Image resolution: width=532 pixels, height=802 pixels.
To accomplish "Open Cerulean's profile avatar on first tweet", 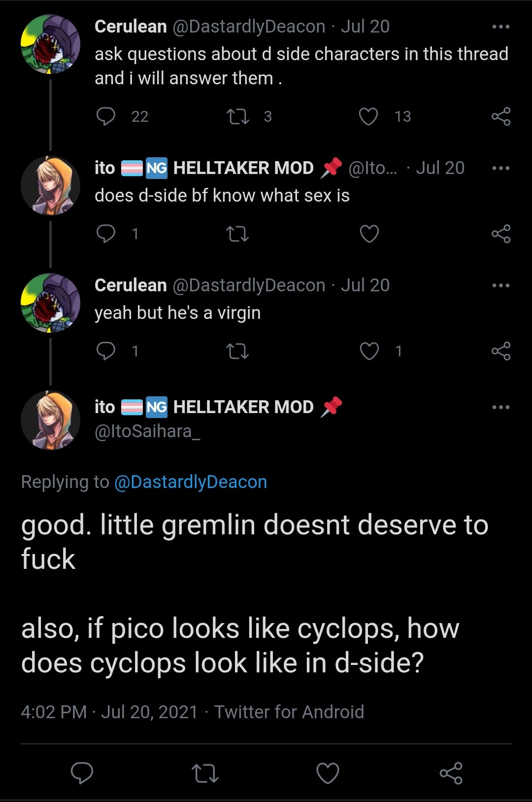I will coord(50,44).
